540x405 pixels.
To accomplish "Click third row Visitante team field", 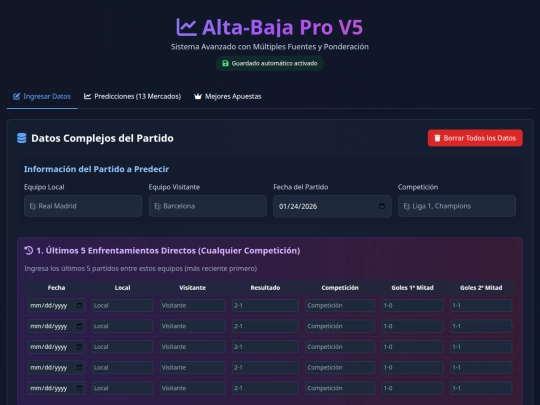I will coord(193,347).
